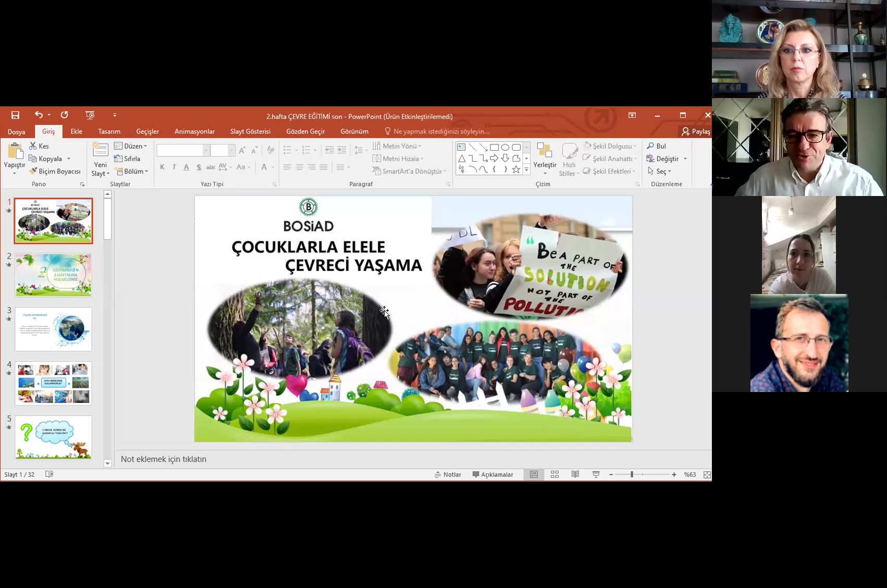
Task: Toggle Normal view button in status bar
Action: (534, 474)
